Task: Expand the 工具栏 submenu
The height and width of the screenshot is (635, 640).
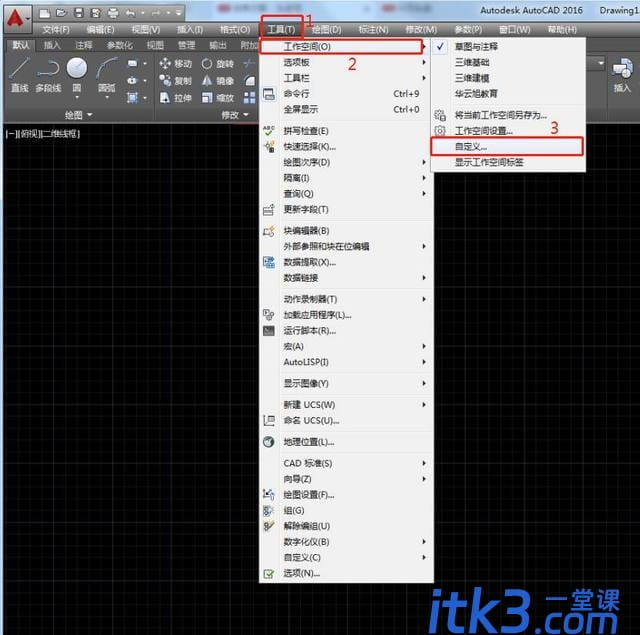Action: point(346,78)
